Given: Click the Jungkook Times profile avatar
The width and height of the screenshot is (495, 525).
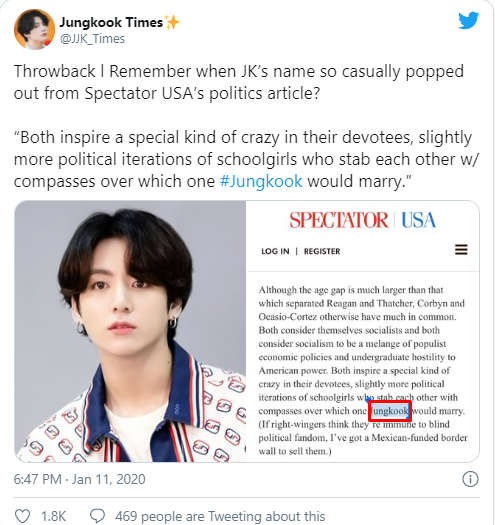Looking at the screenshot, I should (34, 29).
